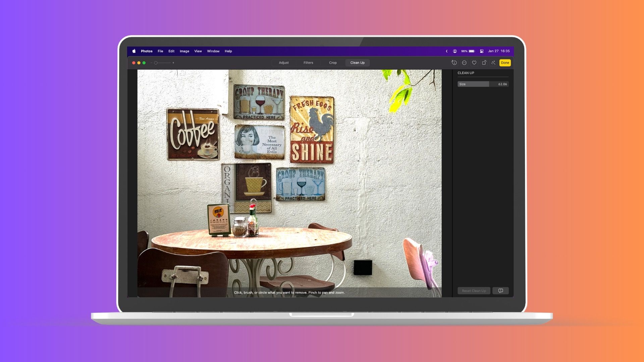The width and height of the screenshot is (644, 362).
Task: Open the More options ellipsis button
Action: 464,63
